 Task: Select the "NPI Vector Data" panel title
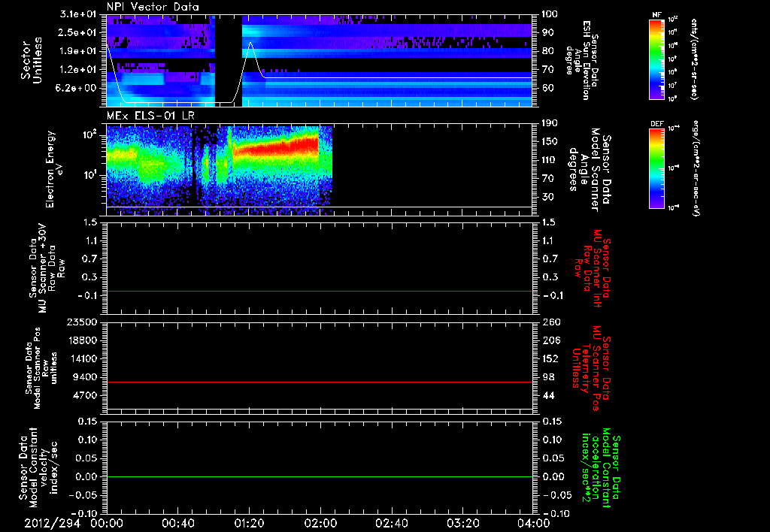[x=153, y=7]
